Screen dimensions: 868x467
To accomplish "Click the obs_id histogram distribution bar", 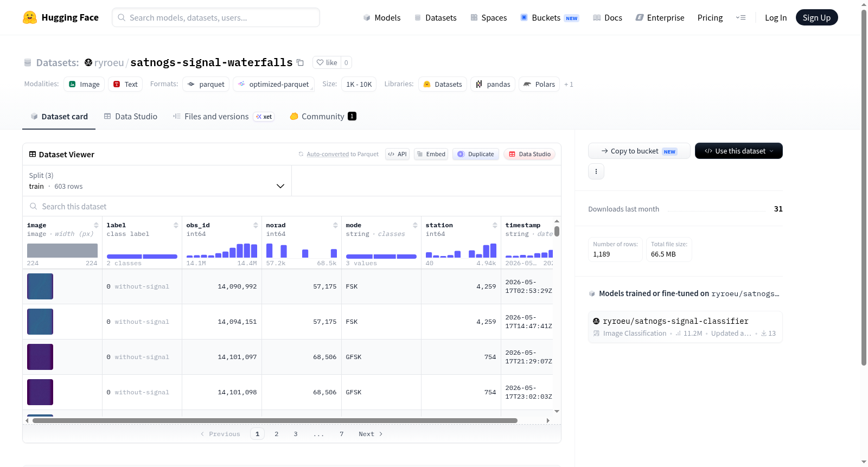I will (222, 251).
